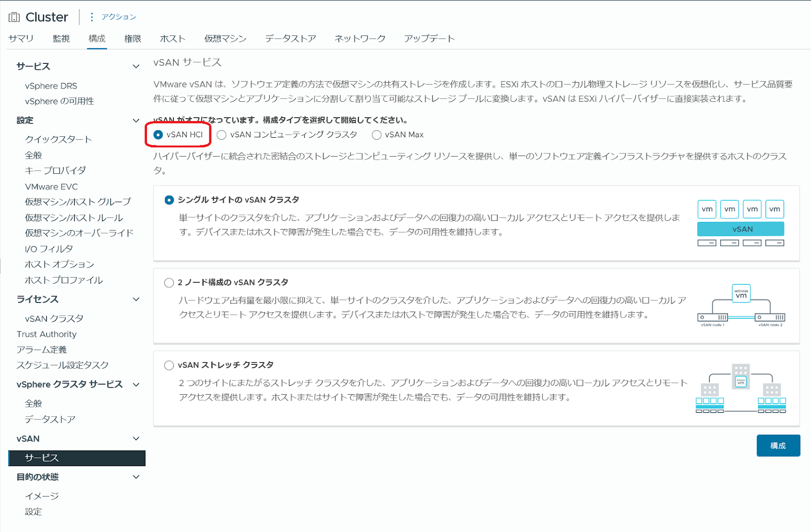
Task: Open vSphere DRS settings
Action: (x=51, y=86)
